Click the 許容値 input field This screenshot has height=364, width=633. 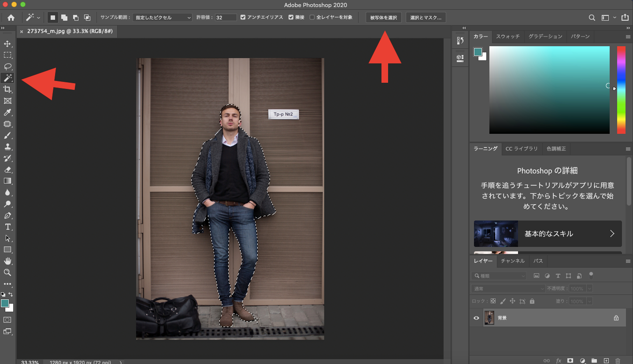[226, 18]
